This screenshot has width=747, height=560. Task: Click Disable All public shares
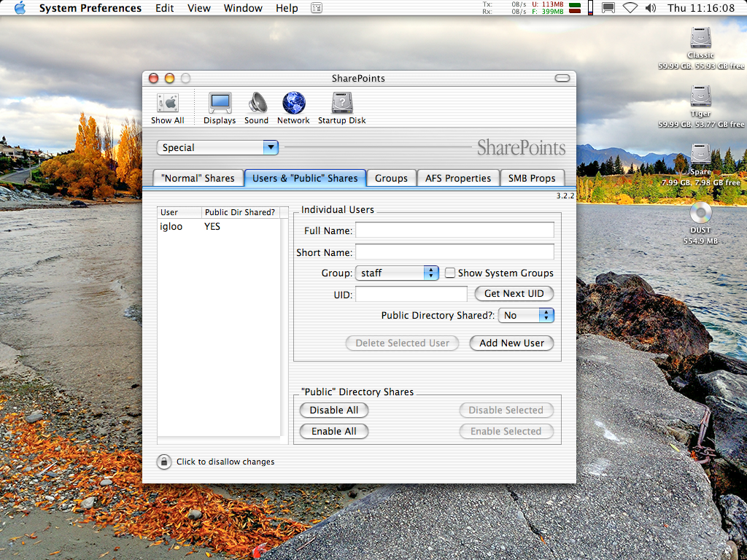(334, 411)
